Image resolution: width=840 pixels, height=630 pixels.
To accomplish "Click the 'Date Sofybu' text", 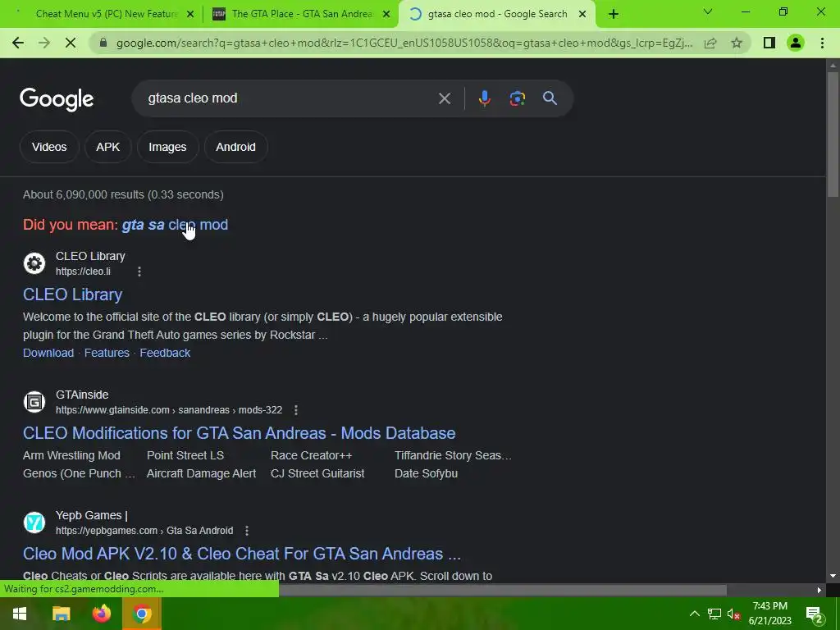I will (426, 473).
